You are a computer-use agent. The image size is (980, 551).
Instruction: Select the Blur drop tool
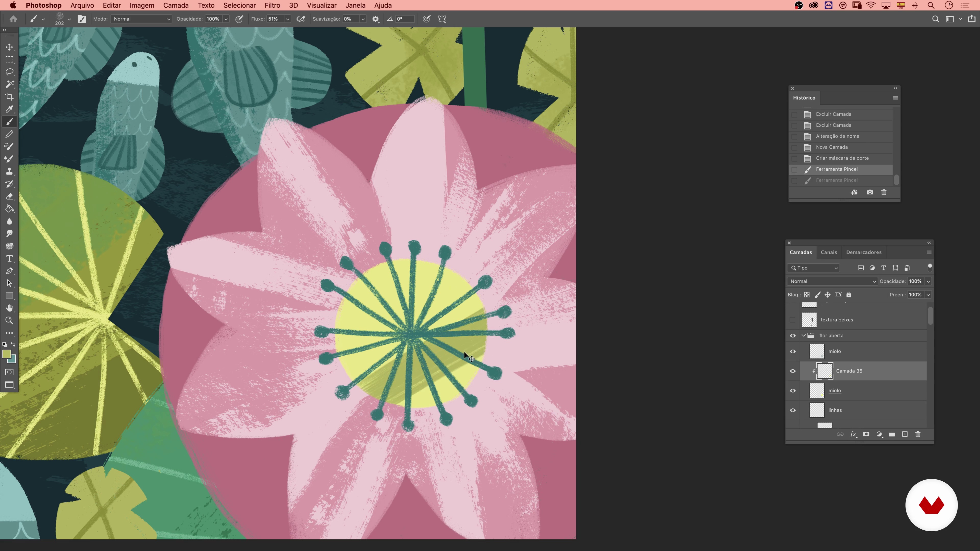[9, 221]
